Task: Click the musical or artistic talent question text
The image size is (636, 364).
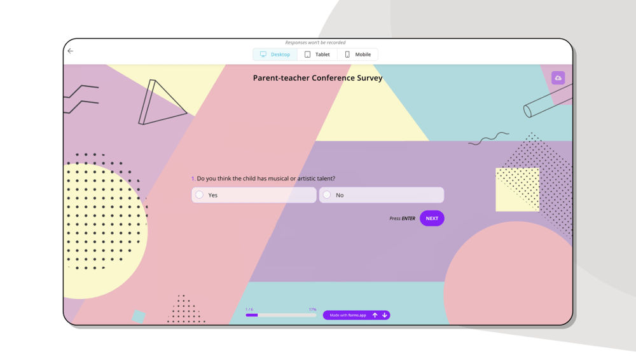Action: click(x=266, y=179)
